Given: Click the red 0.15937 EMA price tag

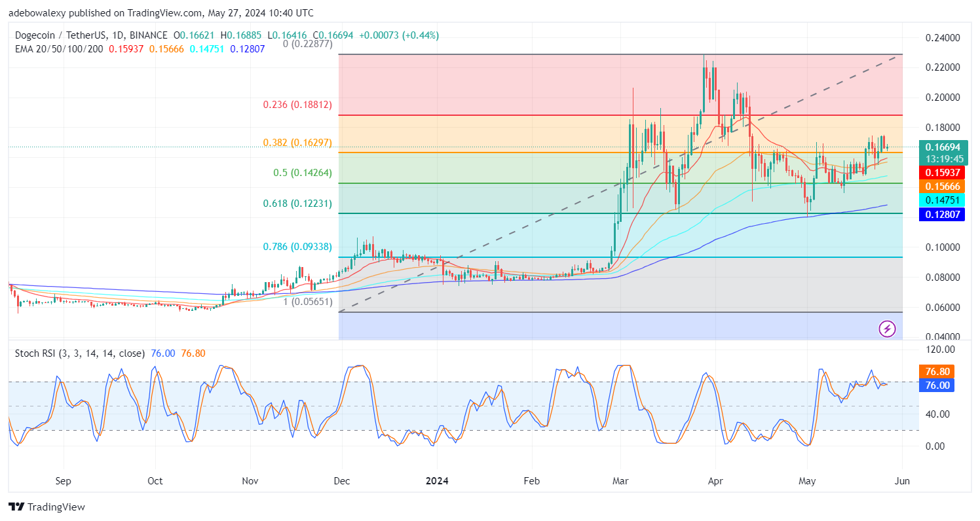Looking at the screenshot, I should pyautogui.click(x=942, y=172).
